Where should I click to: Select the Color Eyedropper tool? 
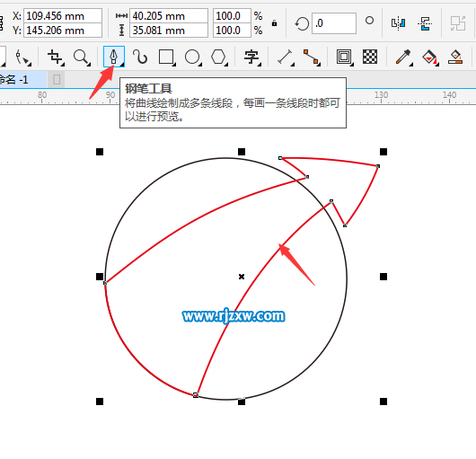[404, 57]
